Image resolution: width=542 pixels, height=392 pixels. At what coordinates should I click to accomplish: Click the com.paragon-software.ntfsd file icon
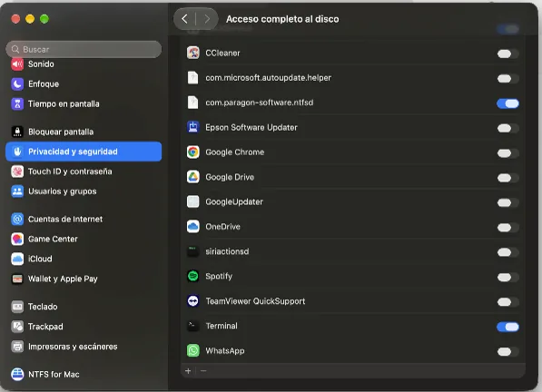point(192,103)
